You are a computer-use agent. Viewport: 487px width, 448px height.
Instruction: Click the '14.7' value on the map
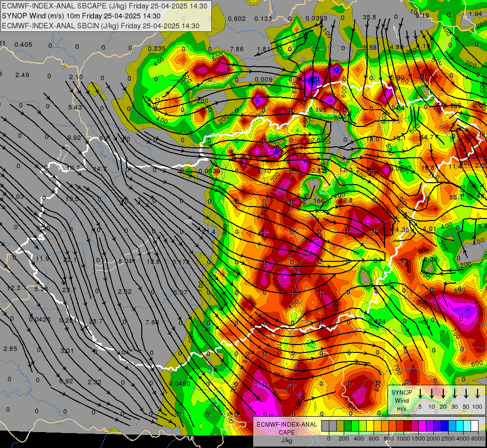tap(100, 169)
